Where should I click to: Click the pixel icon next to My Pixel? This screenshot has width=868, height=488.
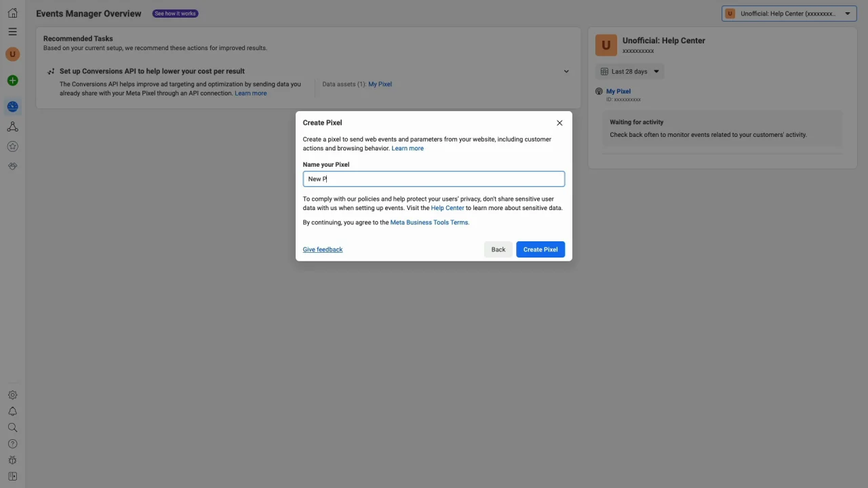[599, 91]
